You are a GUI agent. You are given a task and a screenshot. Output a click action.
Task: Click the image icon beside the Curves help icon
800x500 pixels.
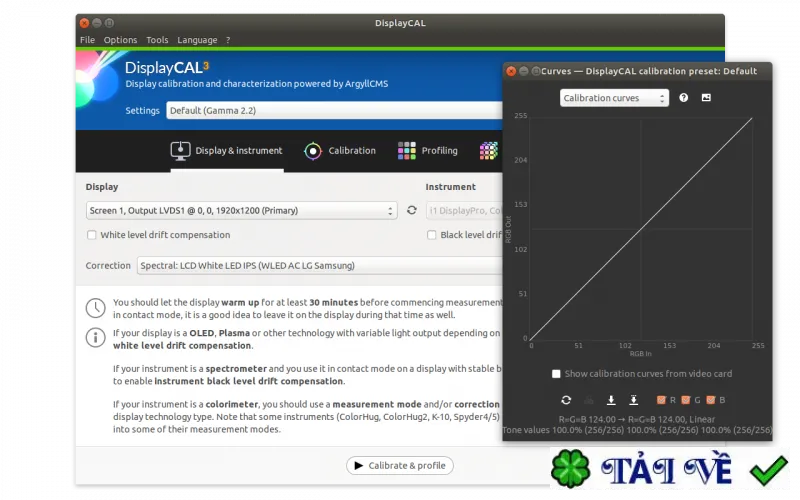pyautogui.click(x=706, y=97)
